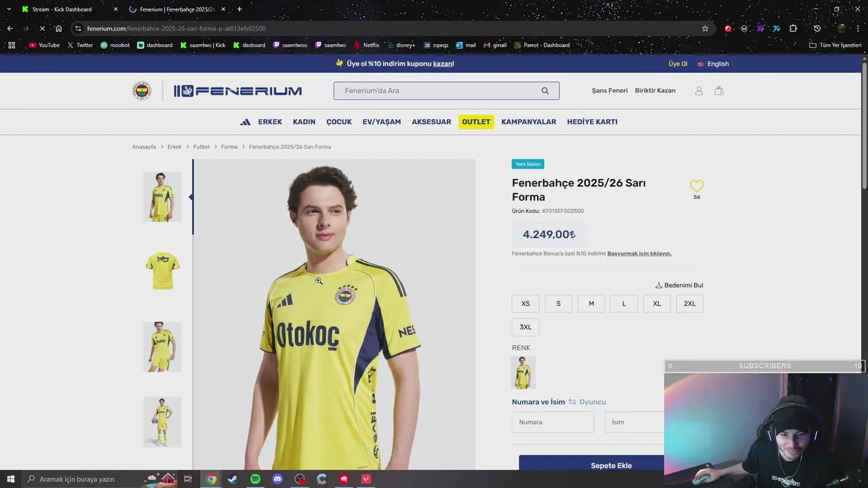
Task: Open Task View on the taskbar
Action: pos(188,479)
